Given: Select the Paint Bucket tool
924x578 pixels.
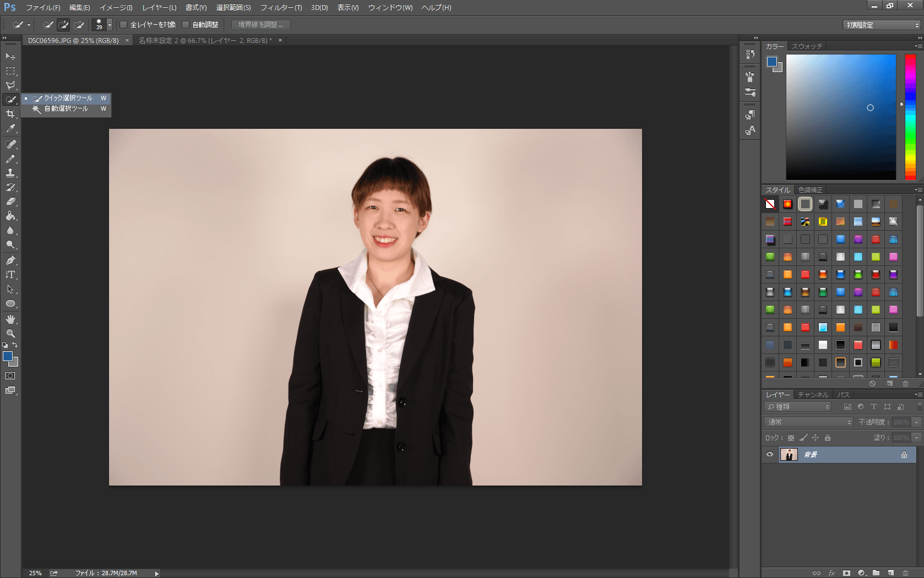Looking at the screenshot, I should (10, 216).
